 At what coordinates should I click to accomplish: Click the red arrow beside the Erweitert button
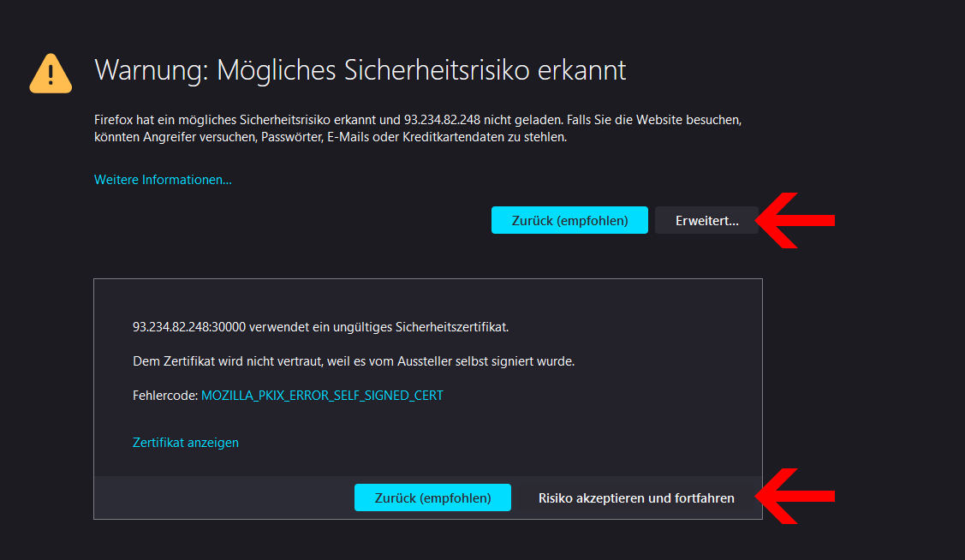797,220
